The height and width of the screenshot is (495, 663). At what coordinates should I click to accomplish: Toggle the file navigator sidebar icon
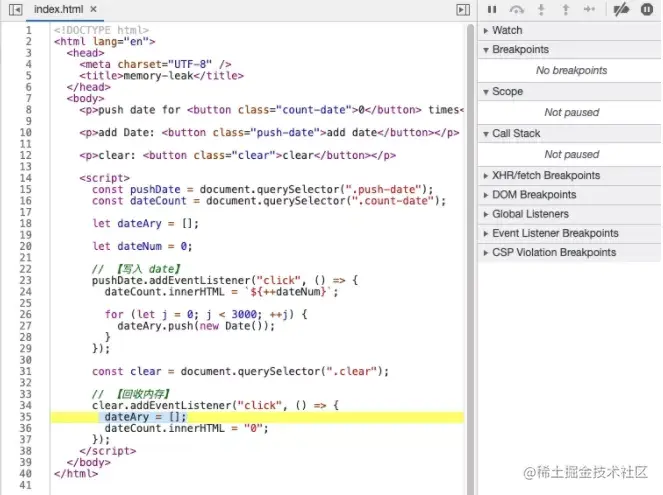click(15, 9)
